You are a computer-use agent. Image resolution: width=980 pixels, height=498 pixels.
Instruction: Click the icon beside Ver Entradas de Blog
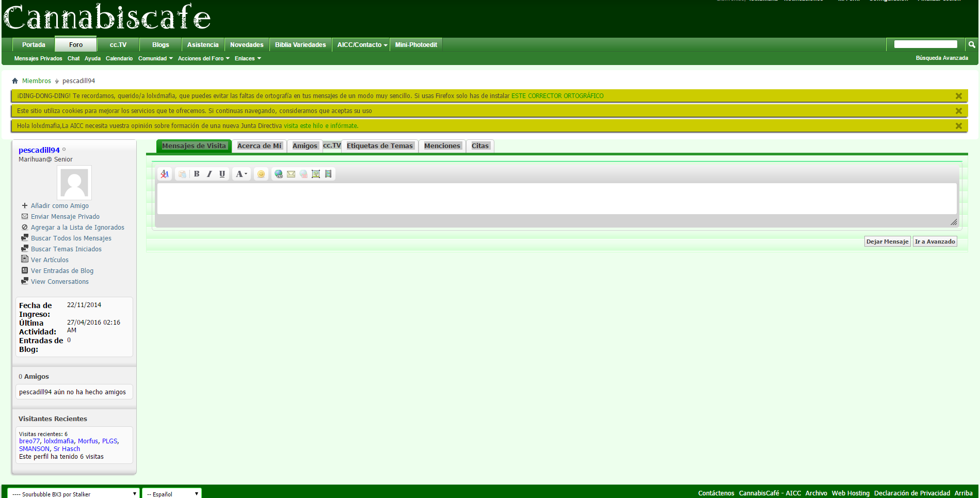25,270
